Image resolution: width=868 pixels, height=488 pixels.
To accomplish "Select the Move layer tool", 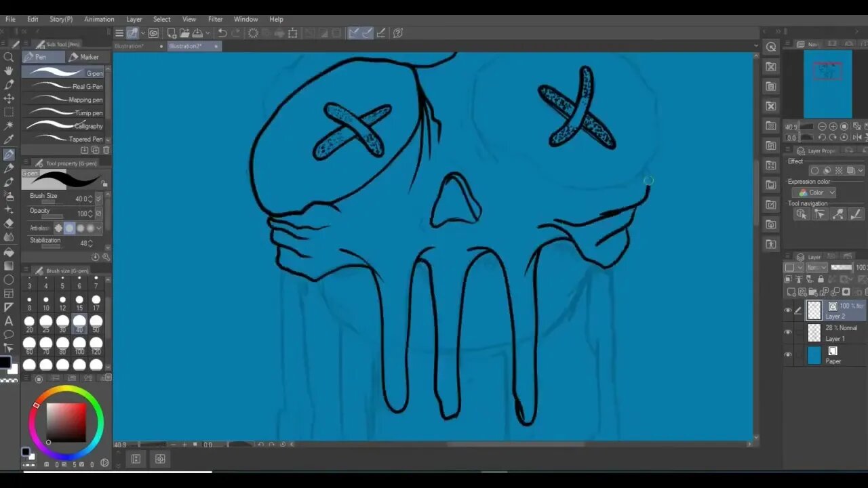I will click(9, 98).
